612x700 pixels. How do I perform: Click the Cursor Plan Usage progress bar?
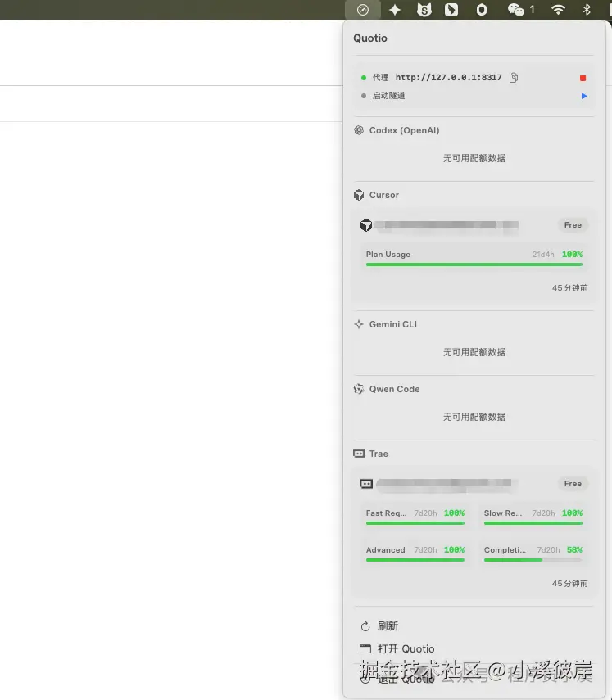click(x=474, y=264)
